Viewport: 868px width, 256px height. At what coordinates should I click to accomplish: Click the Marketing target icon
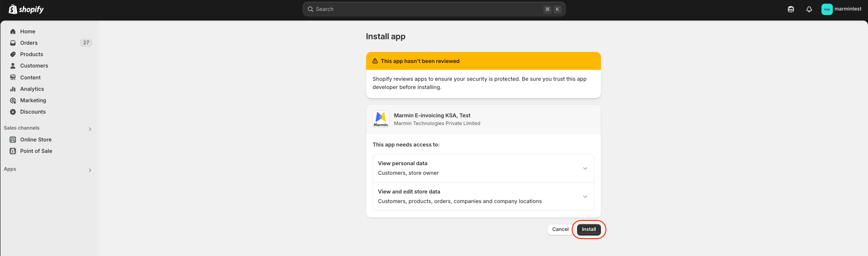[x=13, y=100]
